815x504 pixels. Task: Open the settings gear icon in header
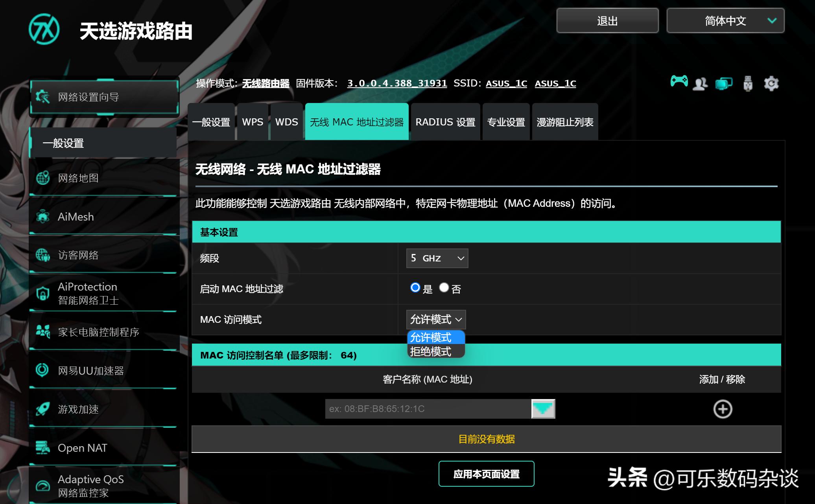point(771,83)
